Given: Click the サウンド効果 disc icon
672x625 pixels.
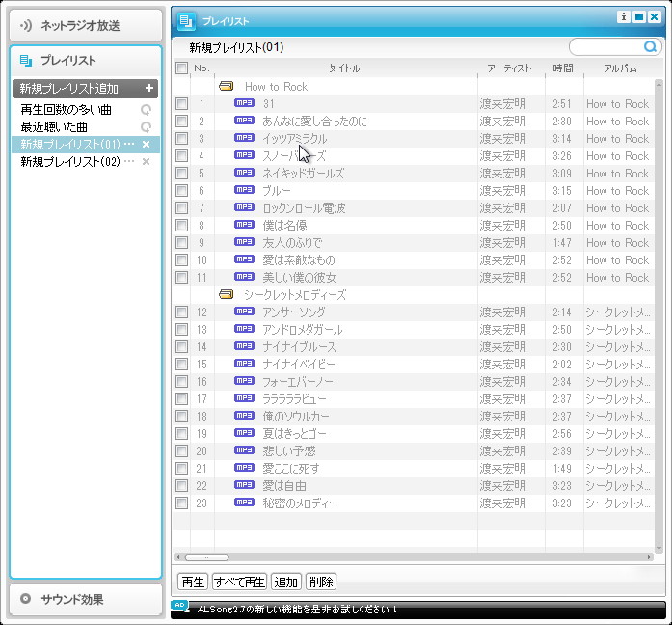Looking at the screenshot, I should (x=26, y=598).
